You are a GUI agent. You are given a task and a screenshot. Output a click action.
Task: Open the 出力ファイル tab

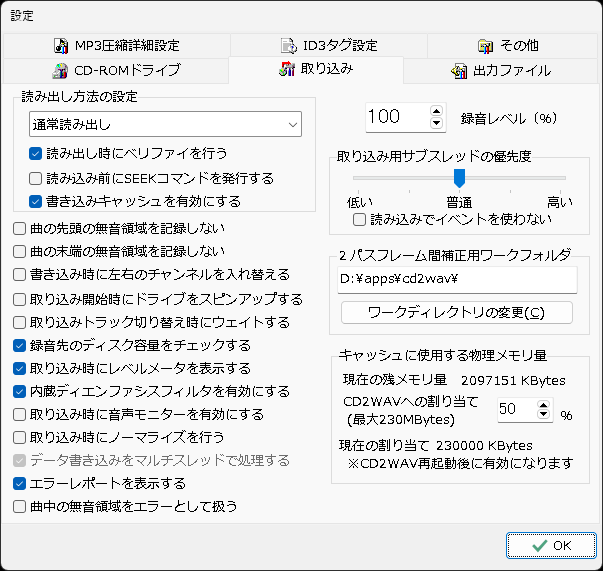pyautogui.click(x=501, y=71)
